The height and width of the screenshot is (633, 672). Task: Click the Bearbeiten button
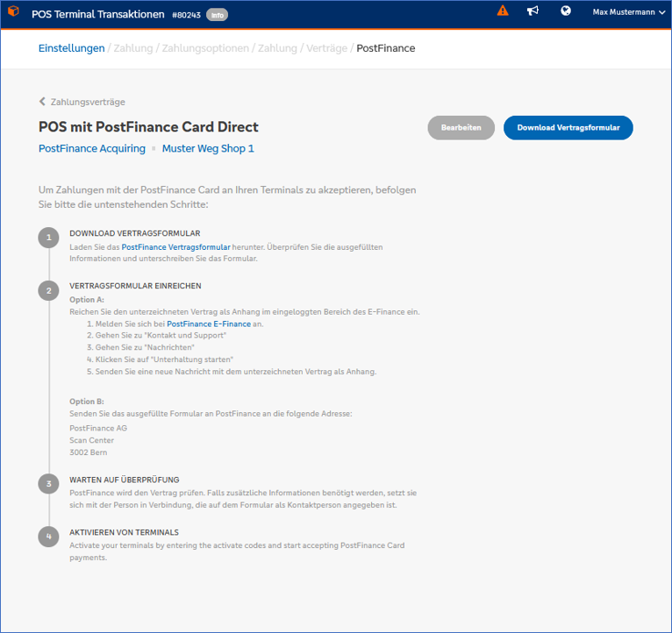(461, 128)
